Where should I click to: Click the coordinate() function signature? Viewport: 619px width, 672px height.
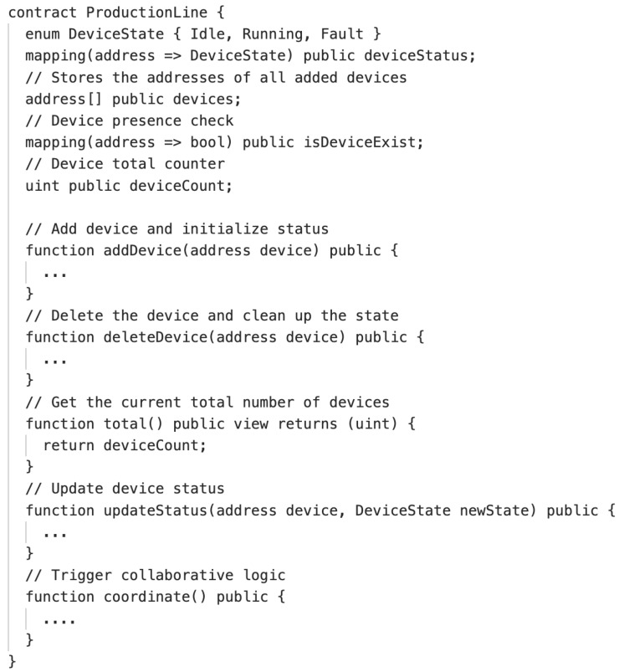(x=155, y=597)
